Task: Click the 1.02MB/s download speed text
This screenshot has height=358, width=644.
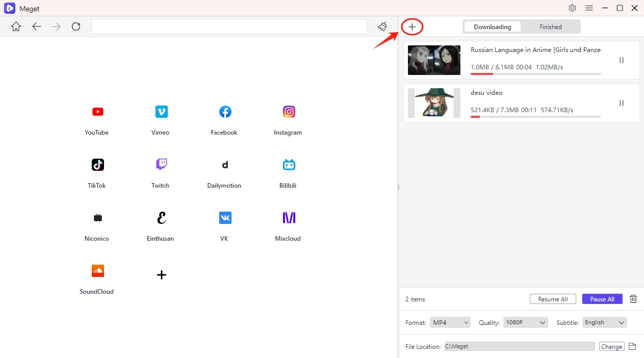Action: click(x=549, y=67)
